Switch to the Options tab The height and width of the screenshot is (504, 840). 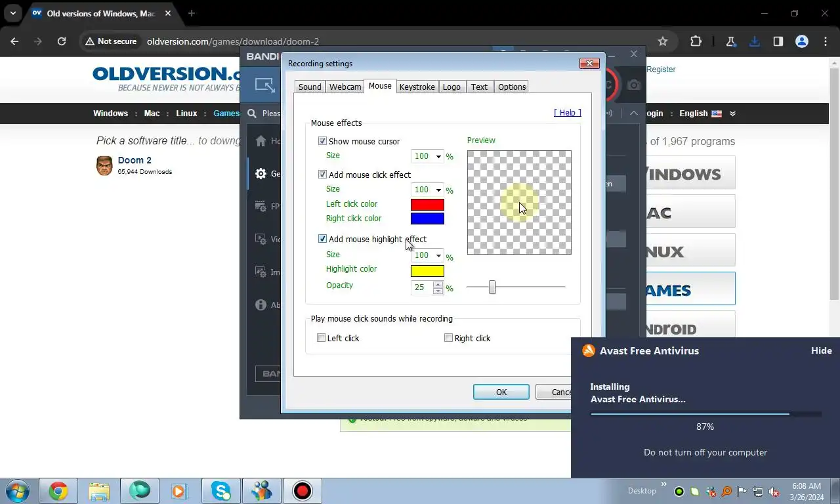tap(512, 87)
